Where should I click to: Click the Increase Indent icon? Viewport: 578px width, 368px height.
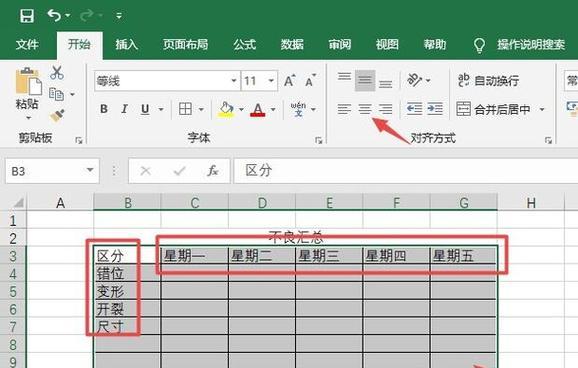[x=435, y=109]
